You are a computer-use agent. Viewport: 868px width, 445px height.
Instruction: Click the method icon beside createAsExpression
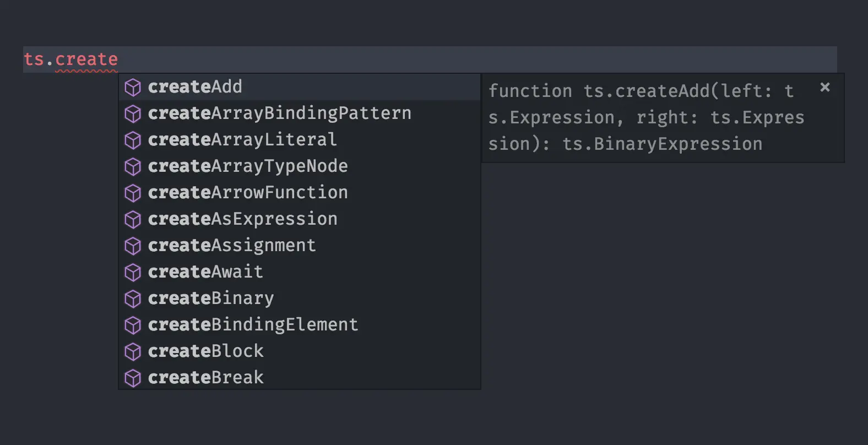pyautogui.click(x=133, y=219)
